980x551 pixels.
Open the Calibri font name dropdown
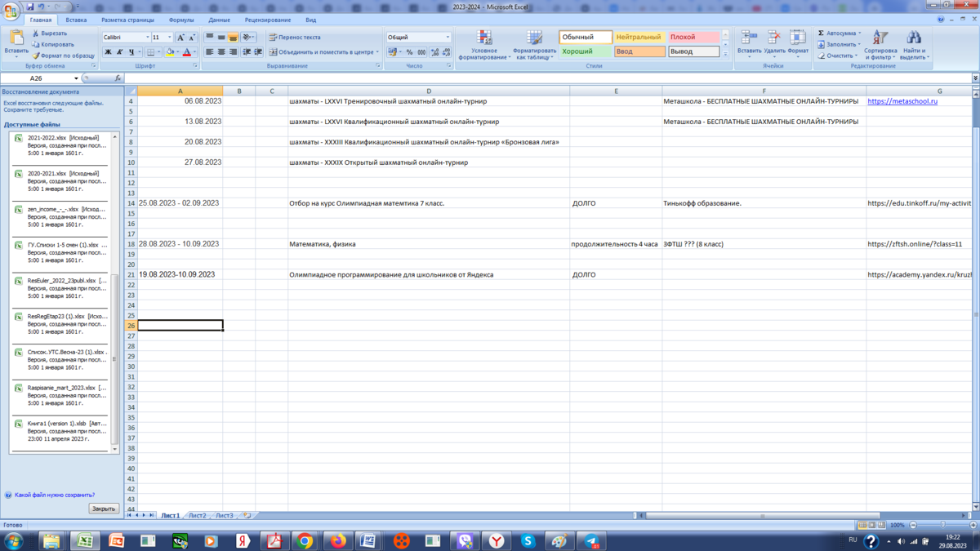click(147, 38)
